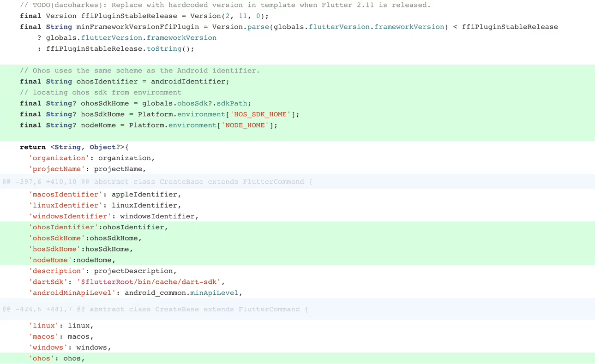The image size is (595, 364).
Task: Click 'Platform.environment' on the nodeHome line
Action: click(x=173, y=125)
